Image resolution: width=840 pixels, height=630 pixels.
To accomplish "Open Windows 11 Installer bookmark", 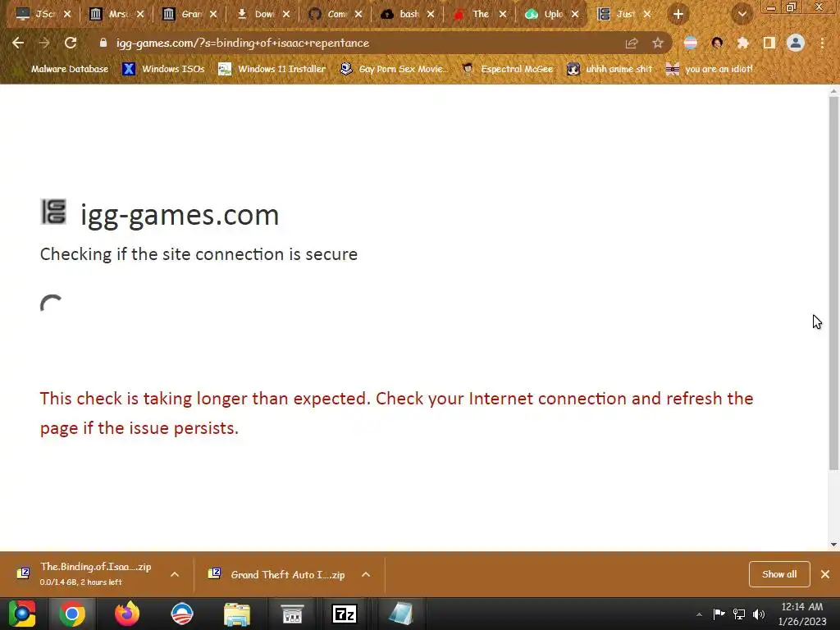I will click(x=272, y=69).
